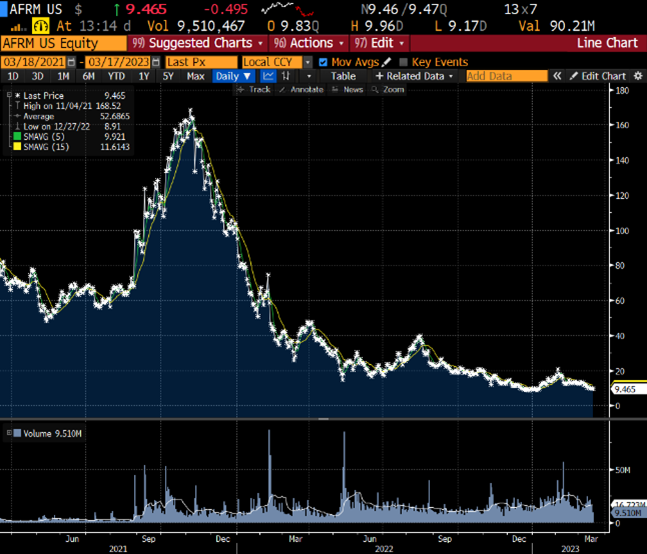The image size is (647, 554).
Task: Open the Daily periodicity dropdown
Action: pos(233,76)
